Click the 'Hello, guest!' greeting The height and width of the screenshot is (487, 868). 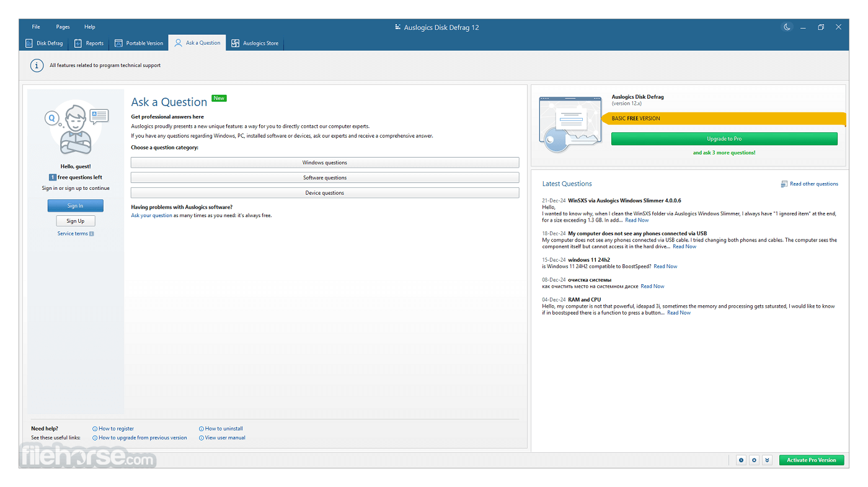point(76,167)
